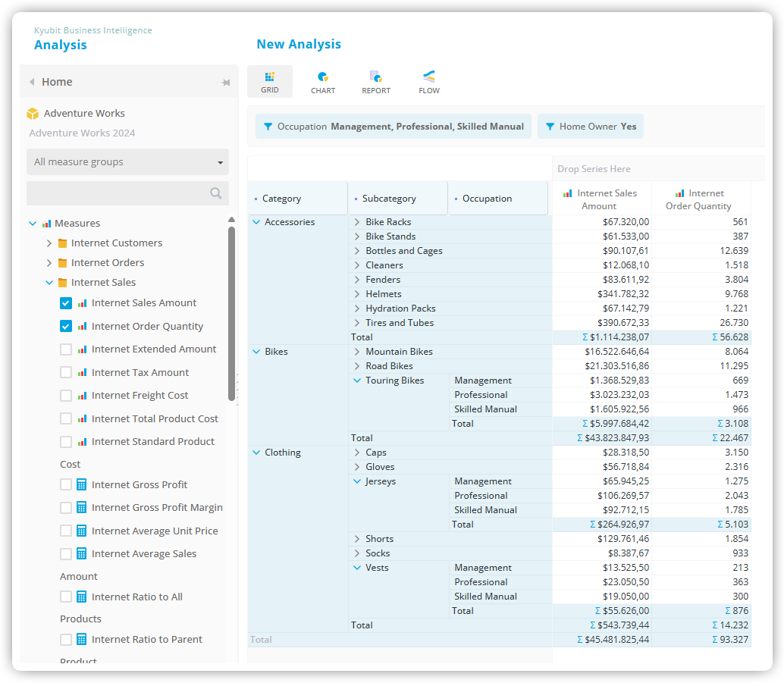The height and width of the screenshot is (686, 784).
Task: Collapse the Touring Bikes subcategory
Action: 357,381
